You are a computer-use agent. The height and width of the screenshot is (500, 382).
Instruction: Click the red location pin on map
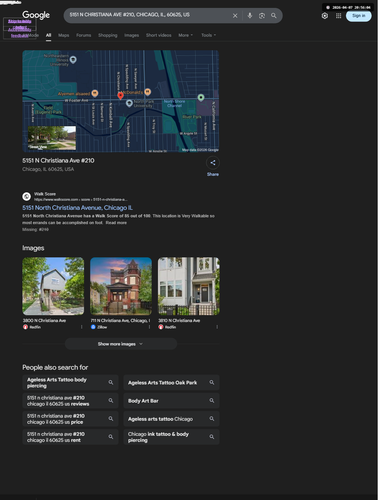tap(122, 96)
